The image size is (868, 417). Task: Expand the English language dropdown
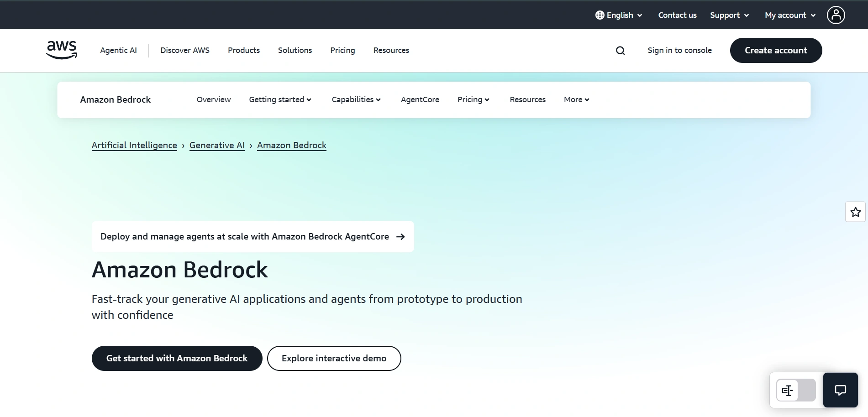click(x=619, y=15)
